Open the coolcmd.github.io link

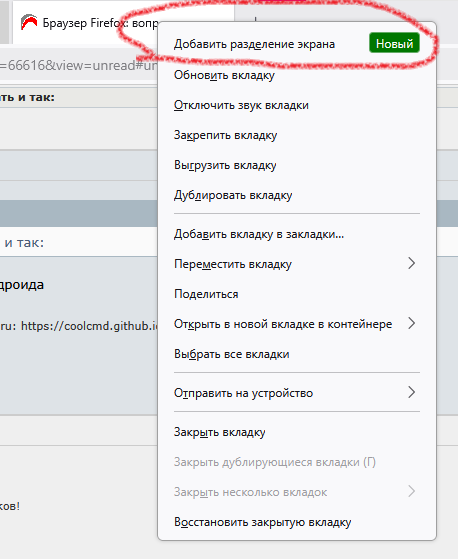89,325
